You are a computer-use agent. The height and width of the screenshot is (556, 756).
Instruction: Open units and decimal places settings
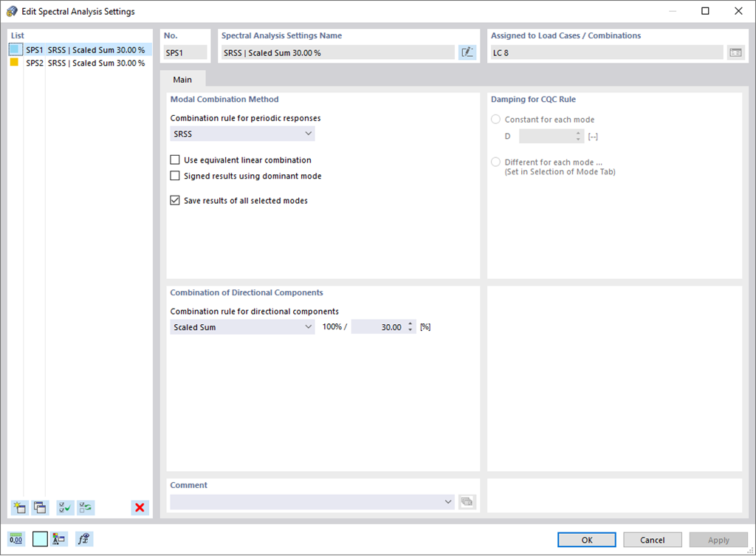click(x=16, y=539)
